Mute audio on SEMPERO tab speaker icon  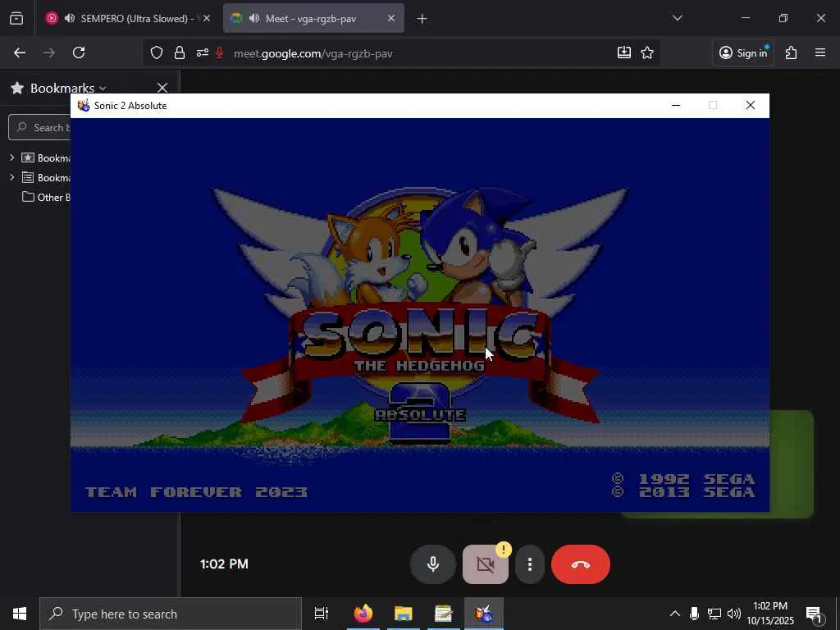(x=70, y=18)
